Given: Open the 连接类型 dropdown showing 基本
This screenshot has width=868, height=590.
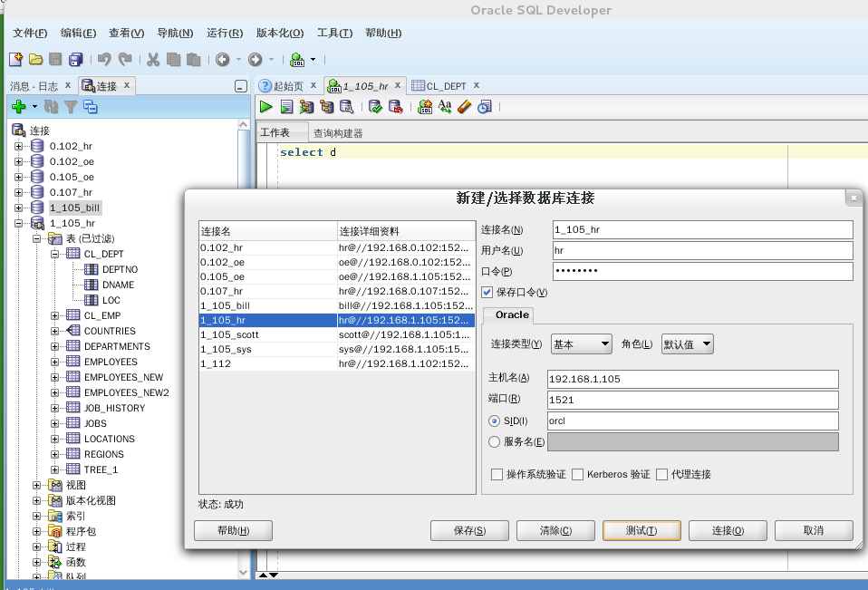Looking at the screenshot, I should click(582, 344).
